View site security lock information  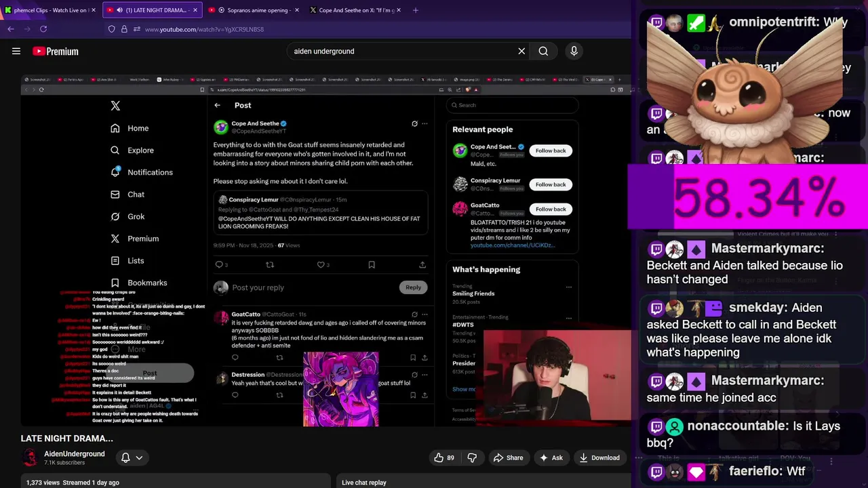coord(124,29)
